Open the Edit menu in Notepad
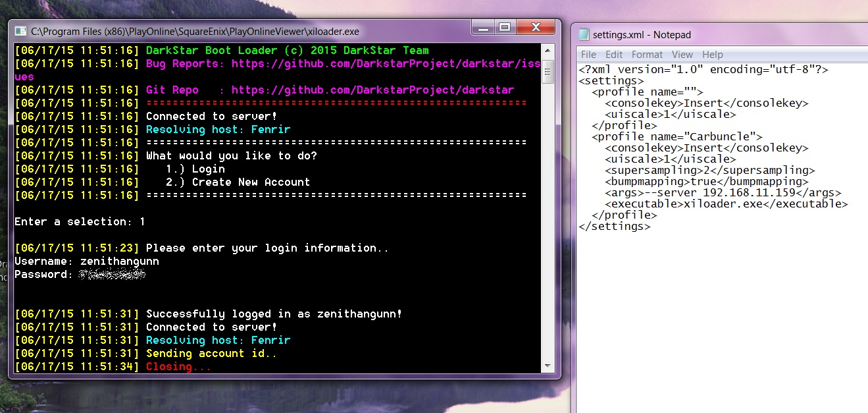Screen dimensions: 868x413 tap(613, 55)
